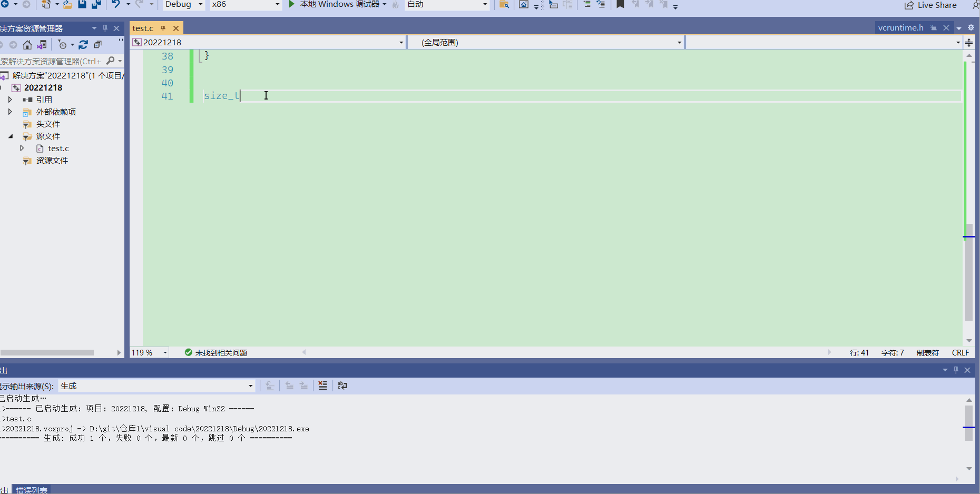
Task: Open the debug target dropdown arrow beside 本地 Windows 调试器
Action: pyautogui.click(x=384, y=4)
